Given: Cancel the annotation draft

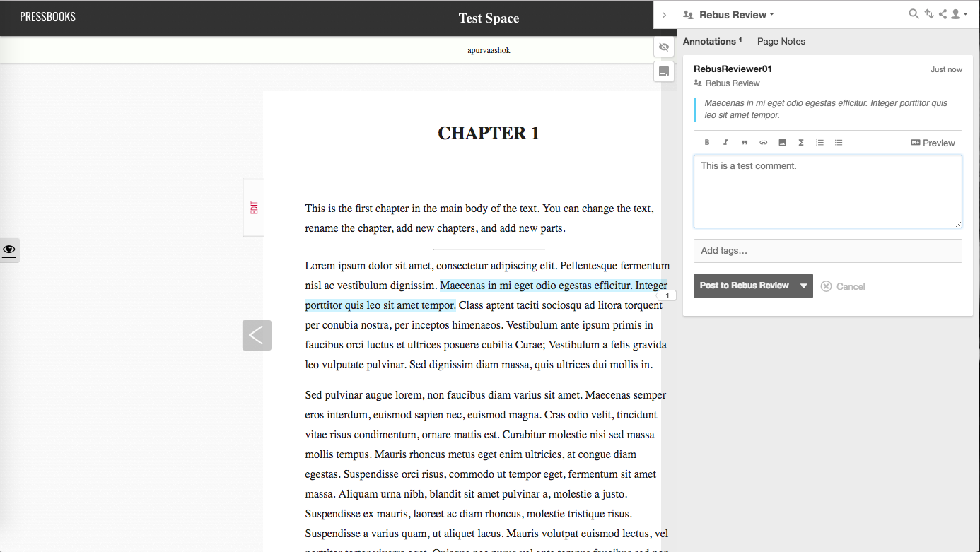Looking at the screenshot, I should coord(843,286).
